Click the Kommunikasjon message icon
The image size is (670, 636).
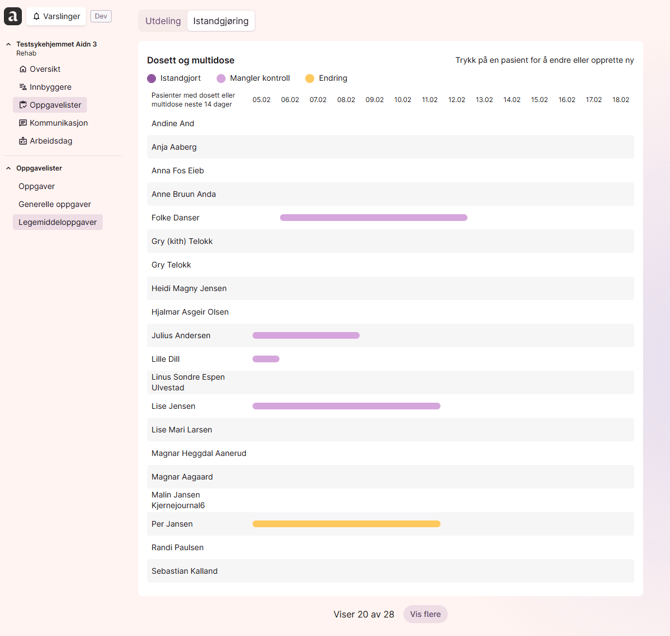click(23, 123)
